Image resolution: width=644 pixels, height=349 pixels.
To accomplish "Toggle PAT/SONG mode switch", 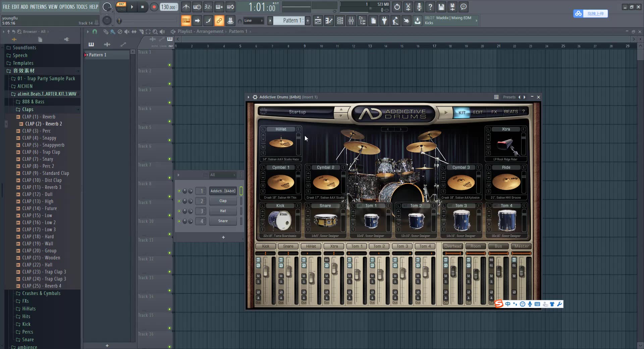I will coord(121,7).
